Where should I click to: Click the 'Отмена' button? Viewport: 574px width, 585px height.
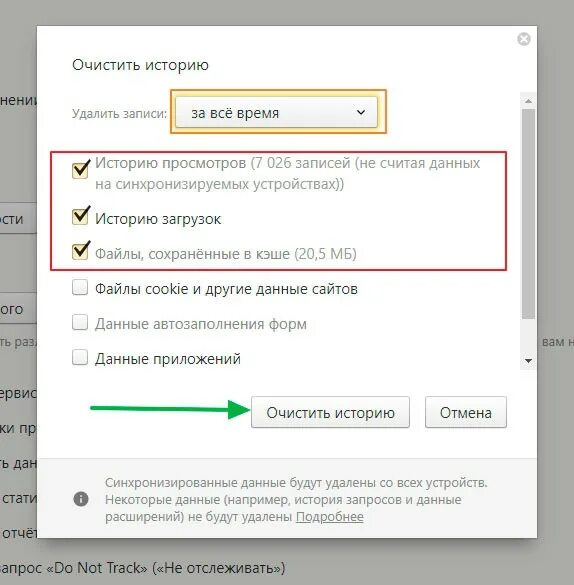[x=466, y=412]
